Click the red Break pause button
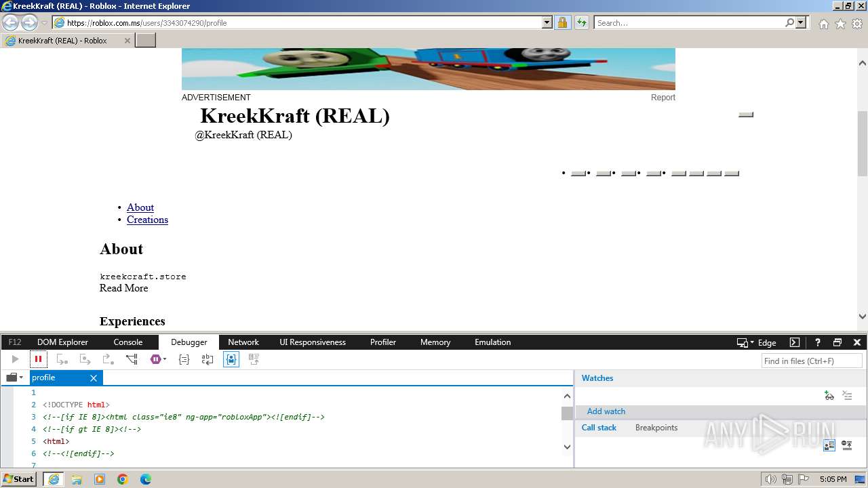The width and height of the screenshot is (868, 488). click(38, 359)
